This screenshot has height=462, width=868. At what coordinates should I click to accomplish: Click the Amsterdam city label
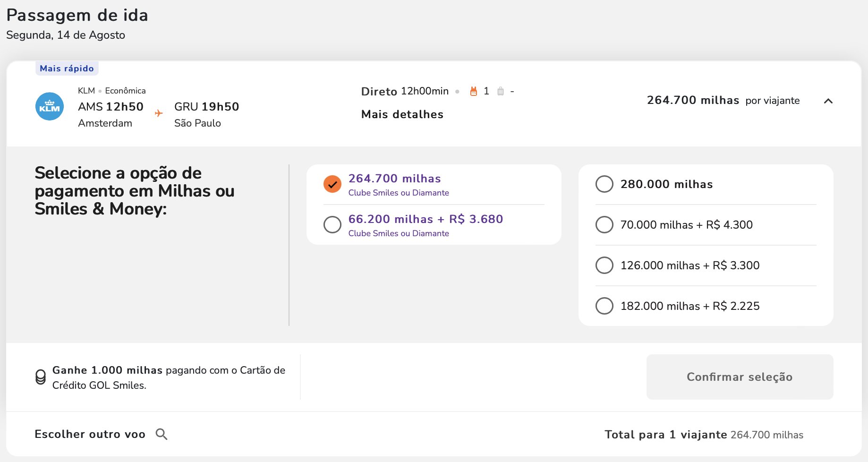[105, 123]
